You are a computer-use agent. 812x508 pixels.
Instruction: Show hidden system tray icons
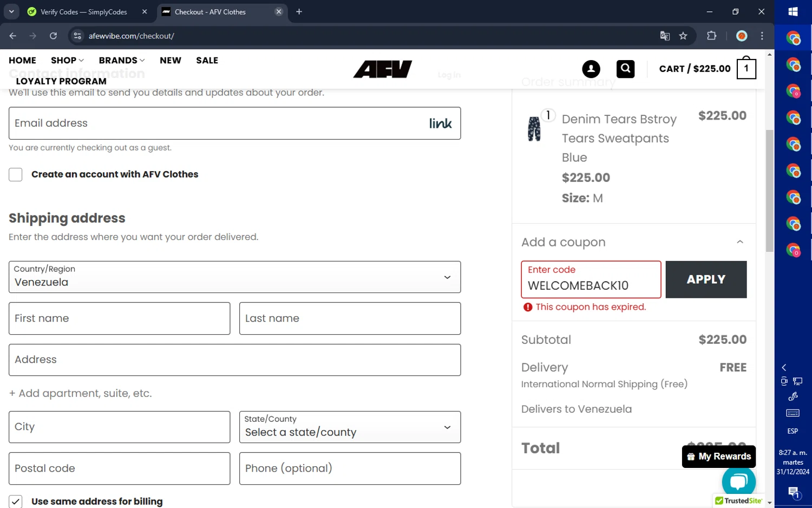point(784,368)
